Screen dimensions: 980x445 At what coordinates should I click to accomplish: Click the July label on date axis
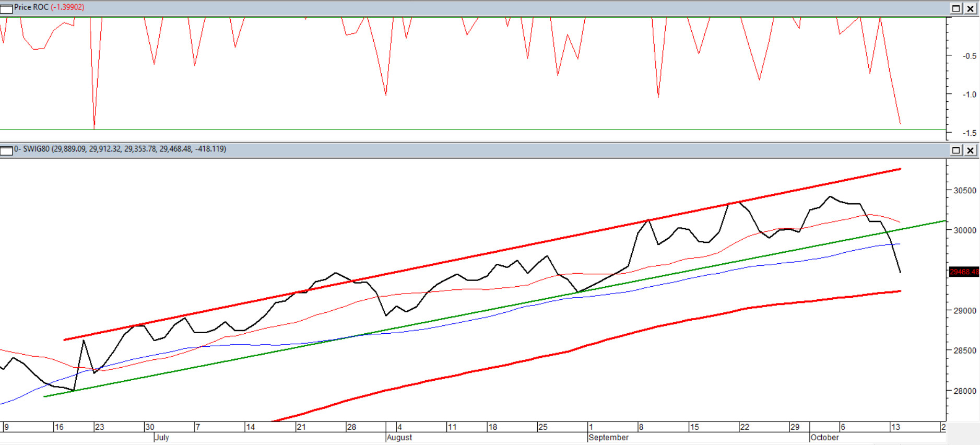tap(162, 438)
